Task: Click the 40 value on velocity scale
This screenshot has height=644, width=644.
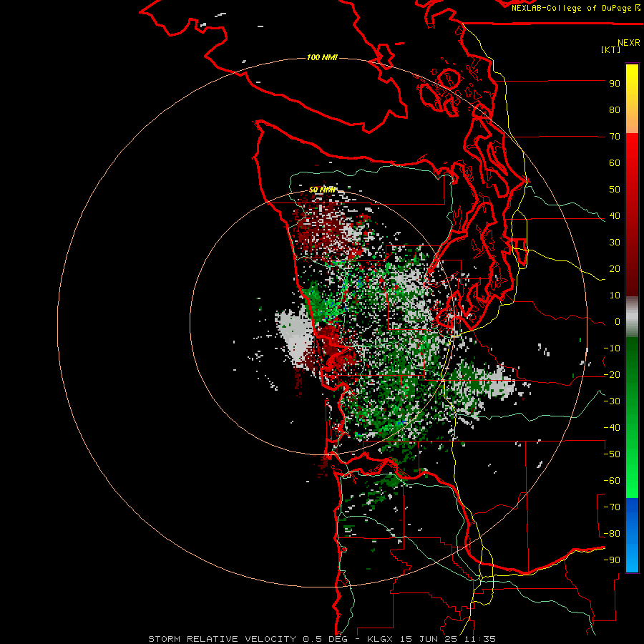Action: [x=615, y=216]
